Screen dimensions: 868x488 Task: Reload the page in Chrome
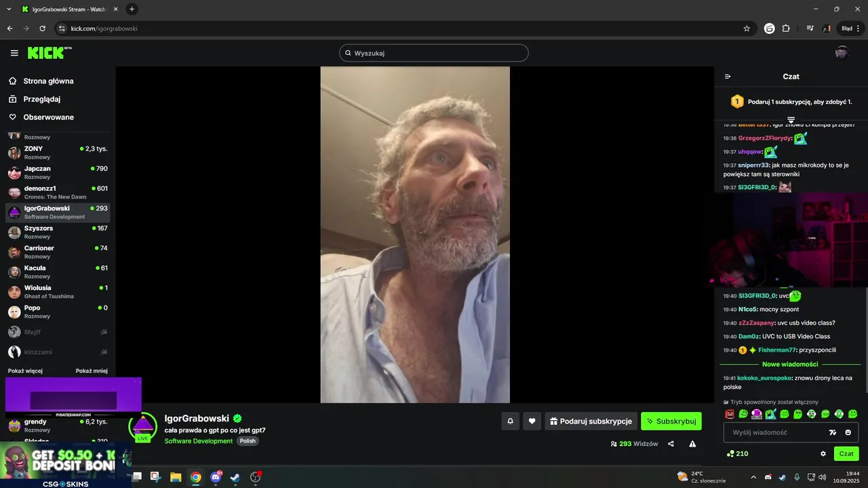coord(43,28)
